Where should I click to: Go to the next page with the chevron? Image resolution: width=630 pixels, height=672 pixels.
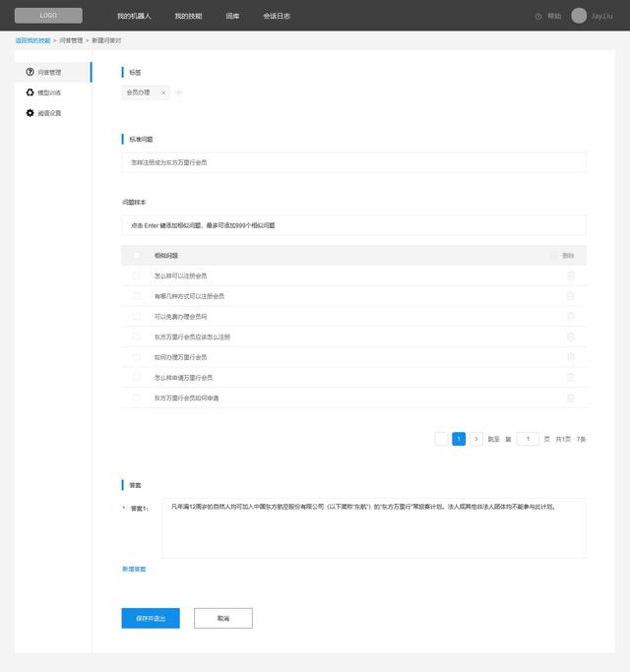pos(476,439)
